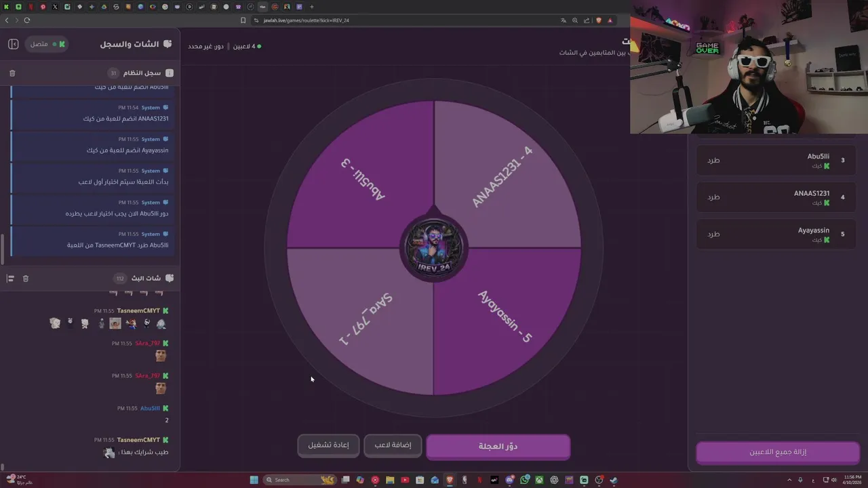Reload the page with browser refresh icon
The image size is (868, 488).
pos(27,20)
